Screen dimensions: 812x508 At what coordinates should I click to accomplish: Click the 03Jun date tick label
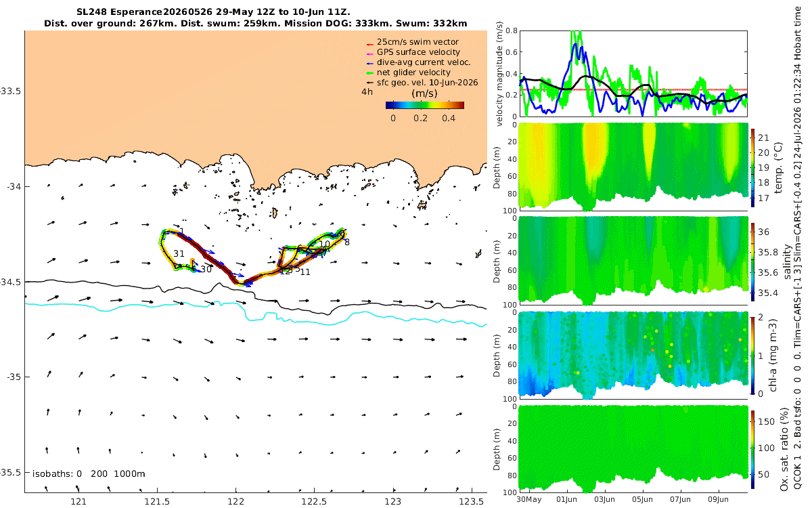605,499
